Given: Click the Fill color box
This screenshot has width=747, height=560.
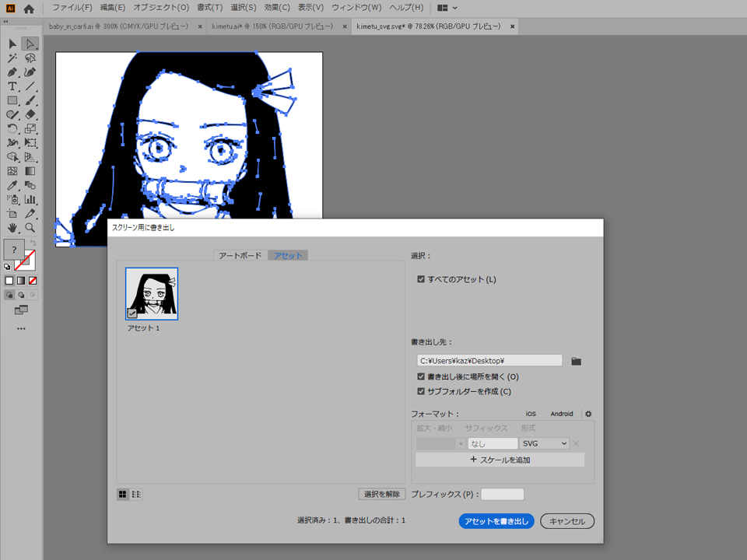Looking at the screenshot, I should (x=14, y=250).
